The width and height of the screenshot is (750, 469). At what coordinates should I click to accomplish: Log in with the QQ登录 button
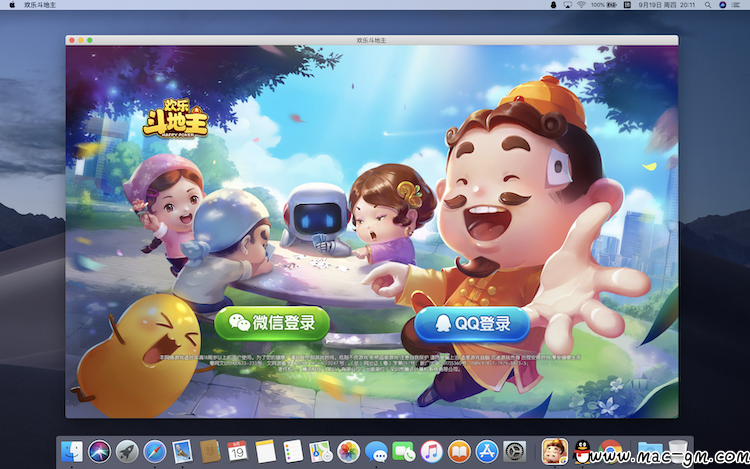click(472, 324)
